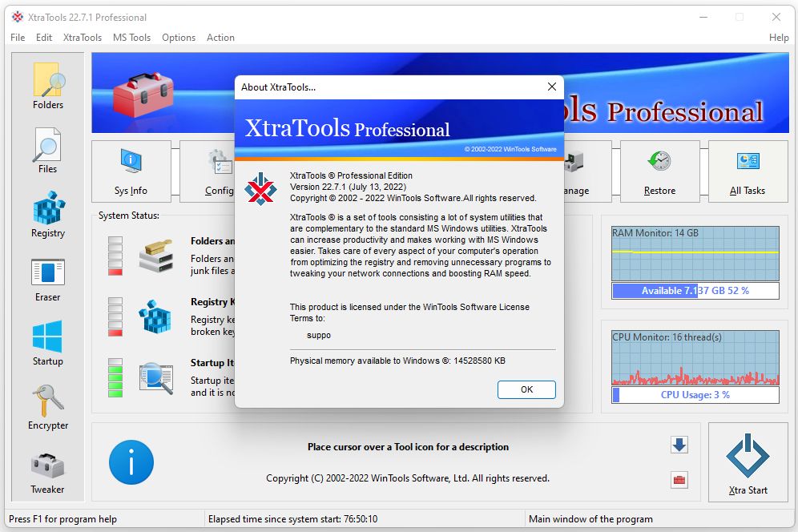Click 'Version 22.7.1 (July 13, 2022)' text
The height and width of the screenshot is (532, 798).
tap(348, 187)
